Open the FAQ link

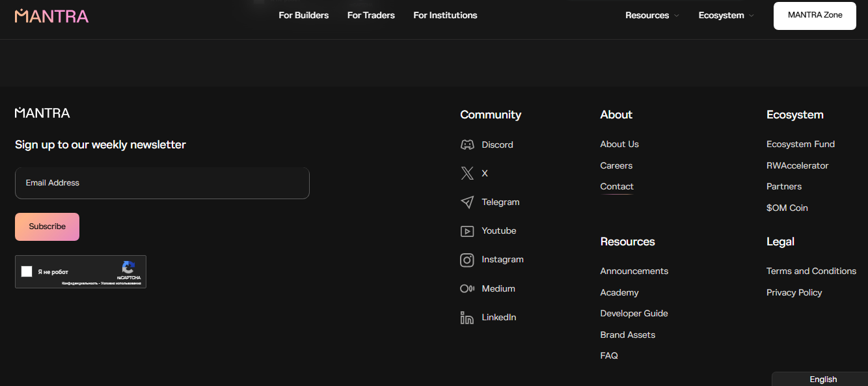[609, 355]
